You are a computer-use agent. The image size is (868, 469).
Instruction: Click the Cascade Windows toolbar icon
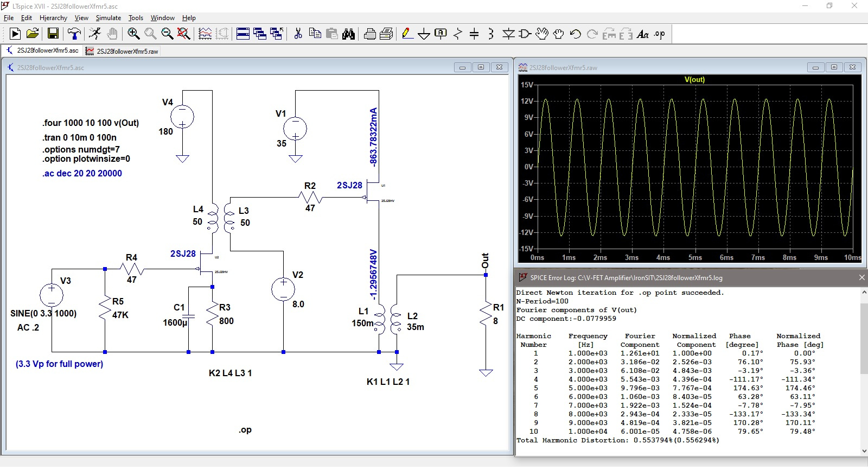260,34
